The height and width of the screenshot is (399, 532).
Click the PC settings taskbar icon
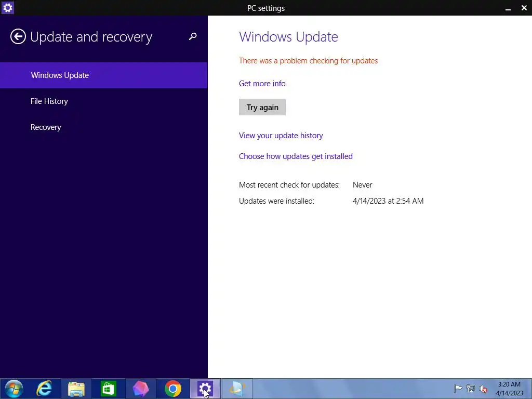205,389
